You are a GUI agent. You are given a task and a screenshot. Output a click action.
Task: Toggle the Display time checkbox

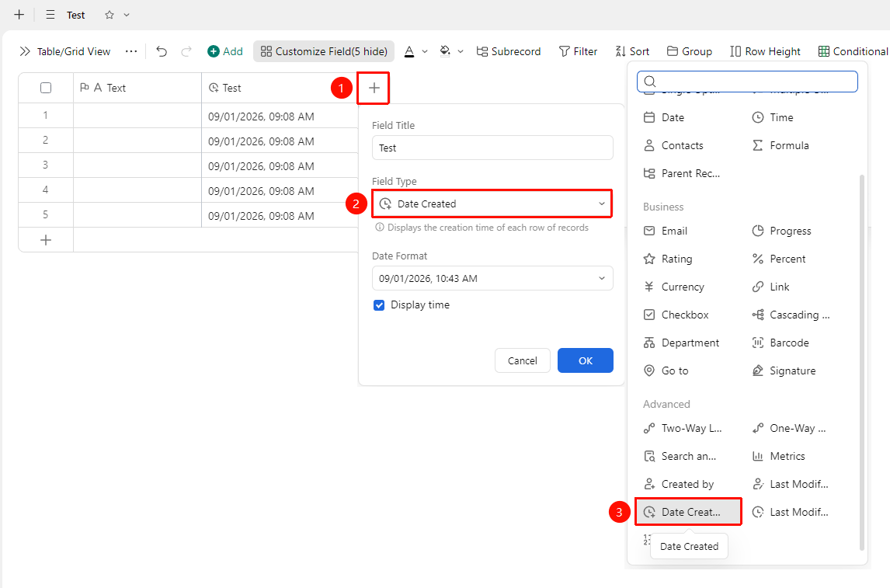(x=379, y=305)
